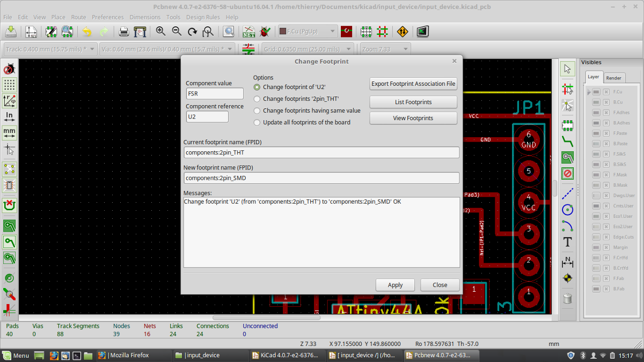The width and height of the screenshot is (644, 362).
Task: Select the delete items trash tool
Action: [x=567, y=299]
